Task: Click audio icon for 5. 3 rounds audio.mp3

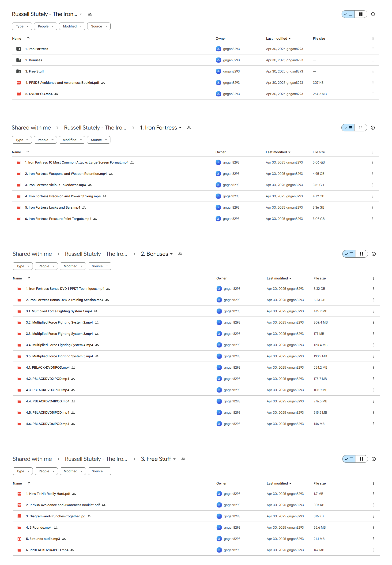Action: coord(19,539)
